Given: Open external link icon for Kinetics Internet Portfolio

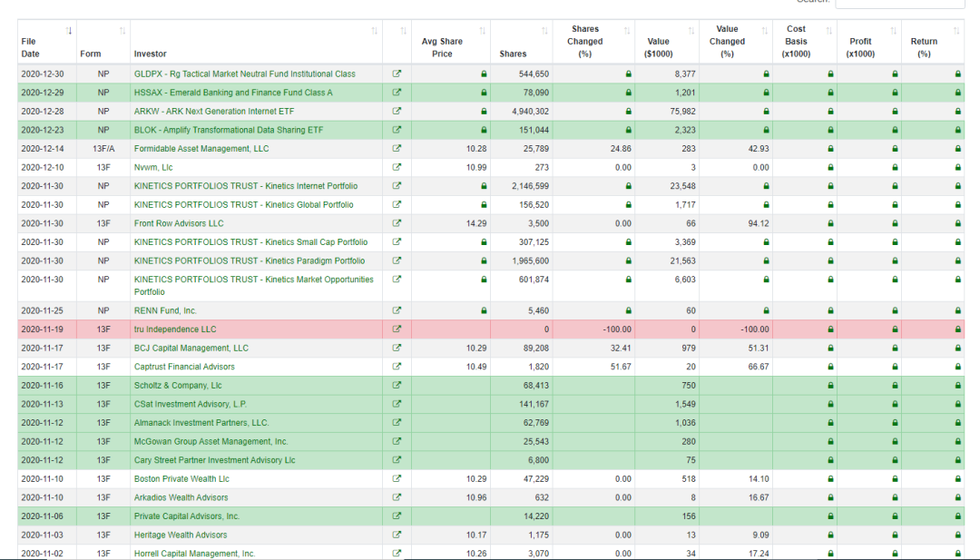Looking at the screenshot, I should [x=397, y=186].
